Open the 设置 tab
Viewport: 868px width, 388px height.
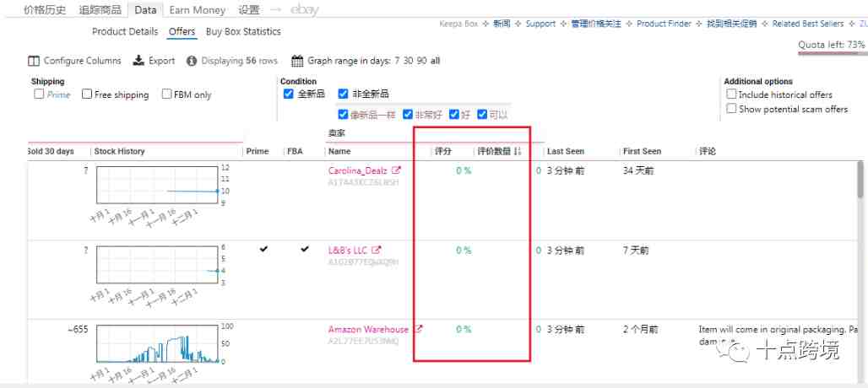coord(248,9)
